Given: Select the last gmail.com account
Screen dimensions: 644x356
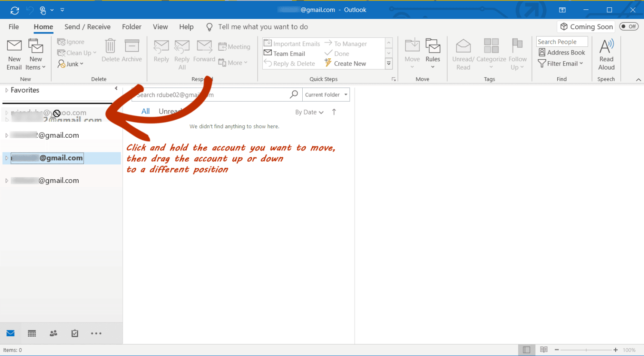Looking at the screenshot, I should tap(45, 181).
